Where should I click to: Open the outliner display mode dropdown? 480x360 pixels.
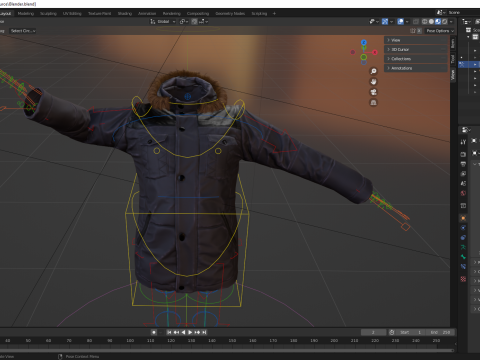pos(466,22)
